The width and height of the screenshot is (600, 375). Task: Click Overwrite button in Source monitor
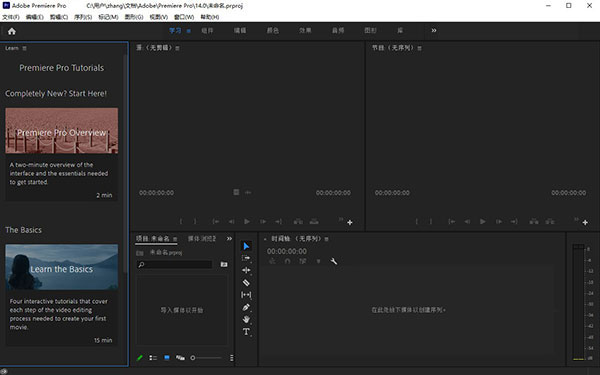click(314, 221)
